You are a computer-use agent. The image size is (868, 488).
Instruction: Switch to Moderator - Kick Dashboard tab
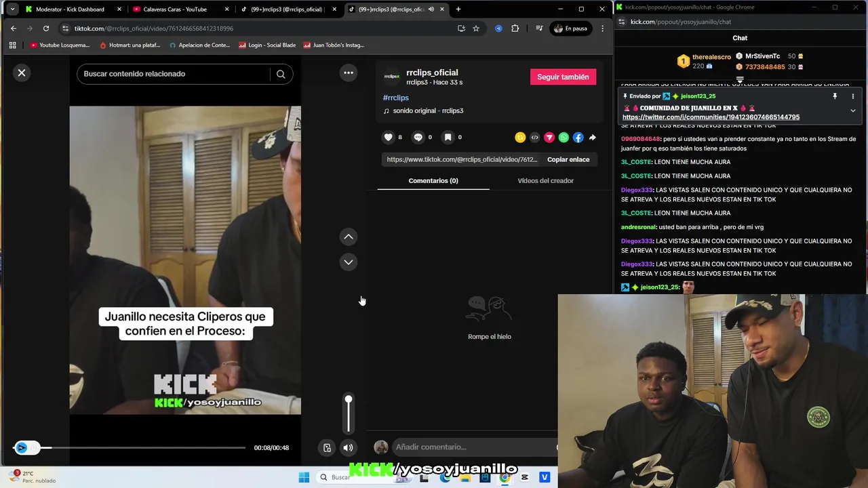[70, 9]
